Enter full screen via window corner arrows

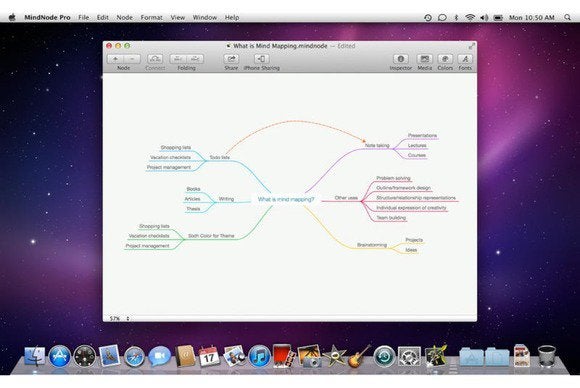(471, 46)
